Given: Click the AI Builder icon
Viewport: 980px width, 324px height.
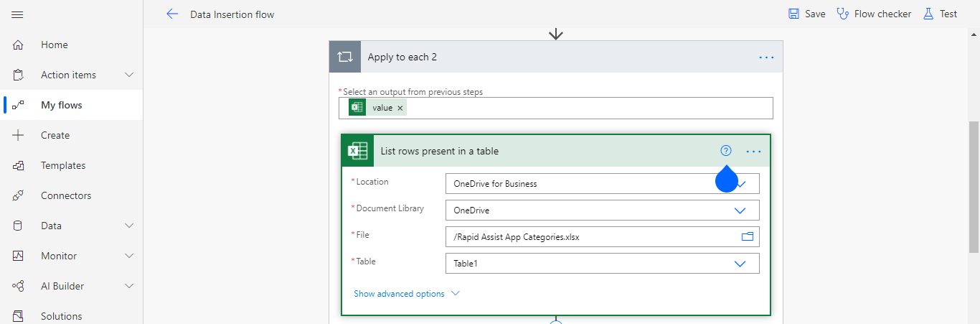Looking at the screenshot, I should coord(18,286).
